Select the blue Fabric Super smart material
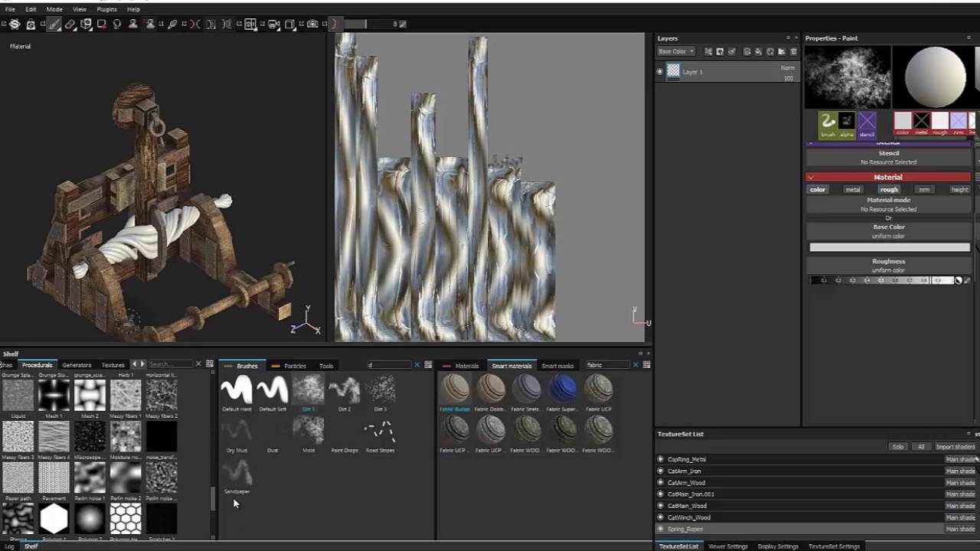Screen dimensions: 980x551 point(563,392)
